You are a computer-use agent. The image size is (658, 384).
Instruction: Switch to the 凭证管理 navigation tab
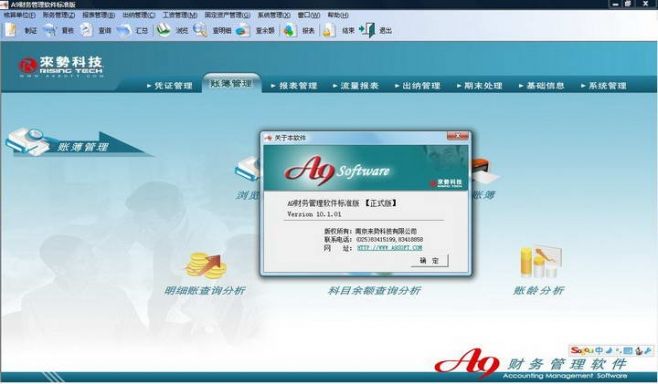click(x=170, y=86)
